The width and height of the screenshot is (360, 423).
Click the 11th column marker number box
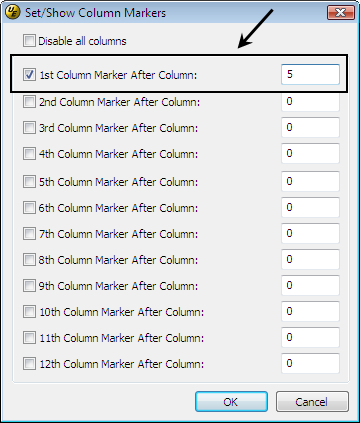coord(310,337)
